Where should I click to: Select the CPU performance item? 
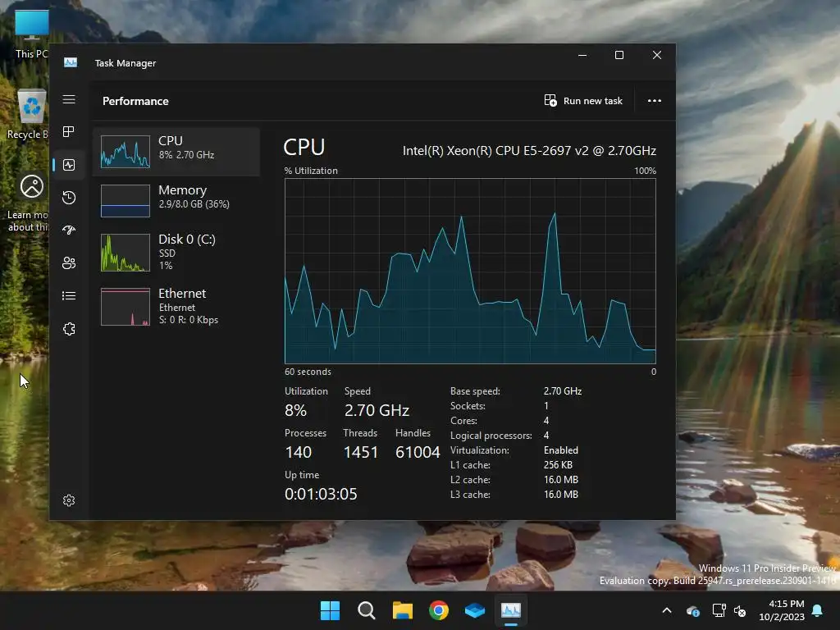176,152
